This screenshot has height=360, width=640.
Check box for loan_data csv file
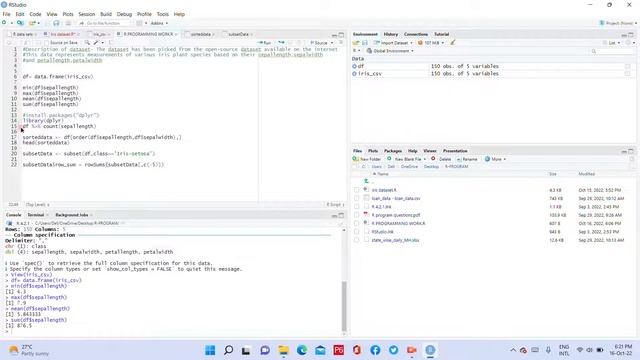tap(356, 198)
